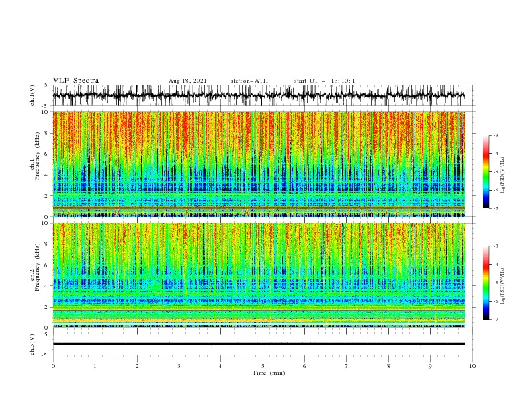Click the "VLF Spectra" title text

coord(76,81)
